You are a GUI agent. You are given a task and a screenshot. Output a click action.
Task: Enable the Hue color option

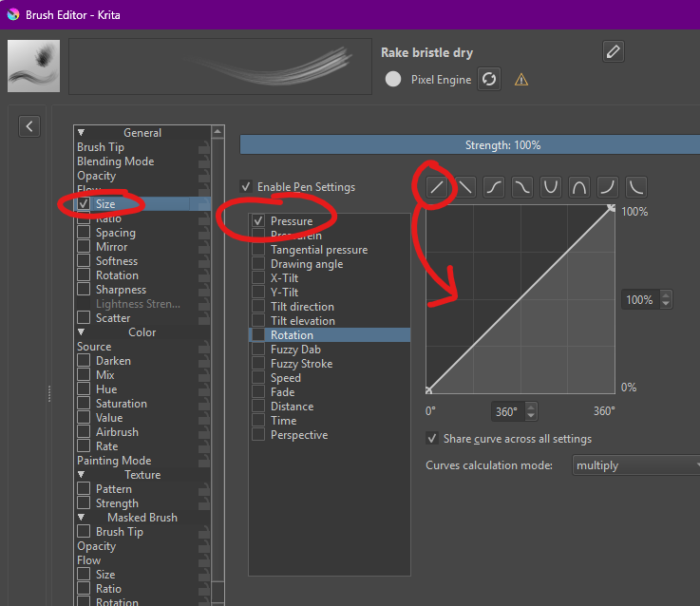pyautogui.click(x=84, y=389)
